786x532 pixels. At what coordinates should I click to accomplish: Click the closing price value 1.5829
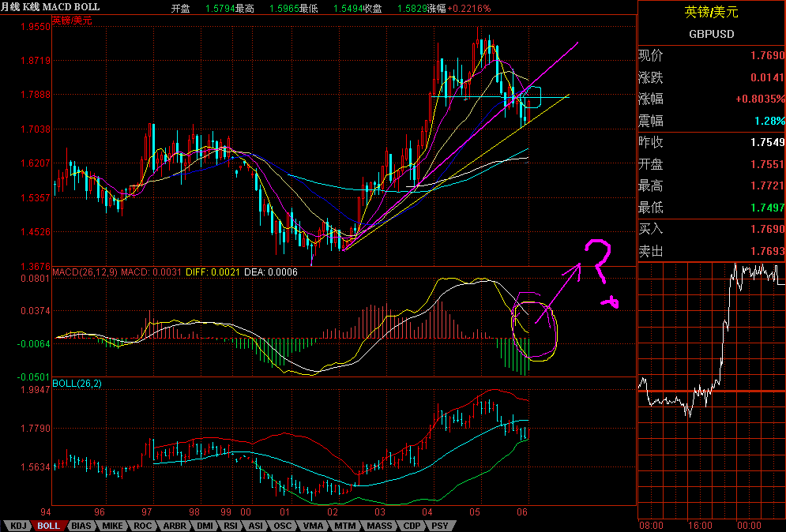point(412,9)
